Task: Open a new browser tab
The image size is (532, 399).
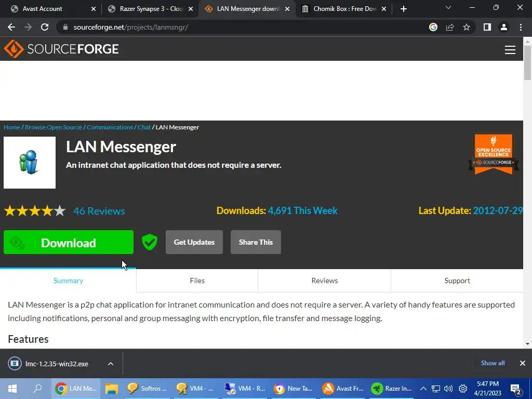Action: point(403,9)
